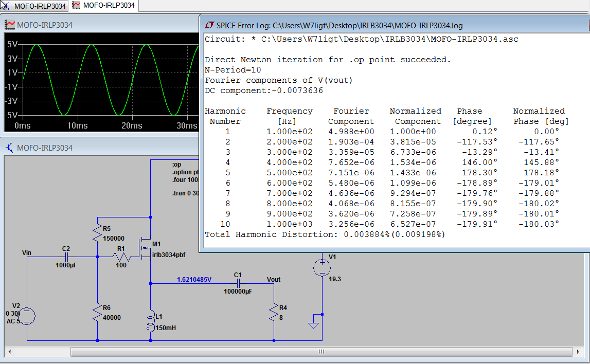The width and height of the screenshot is (590, 364).
Task: Click the SPICE Error Log title icon
Action: (x=209, y=25)
